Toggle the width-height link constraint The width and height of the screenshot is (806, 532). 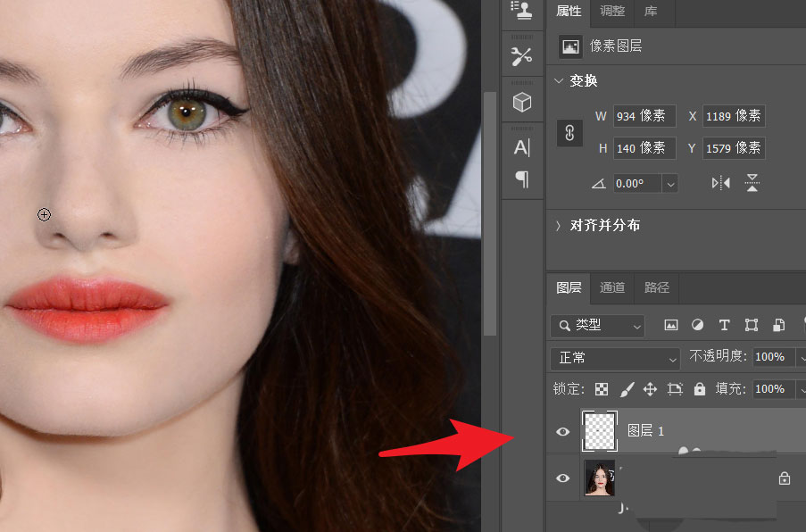tap(569, 132)
